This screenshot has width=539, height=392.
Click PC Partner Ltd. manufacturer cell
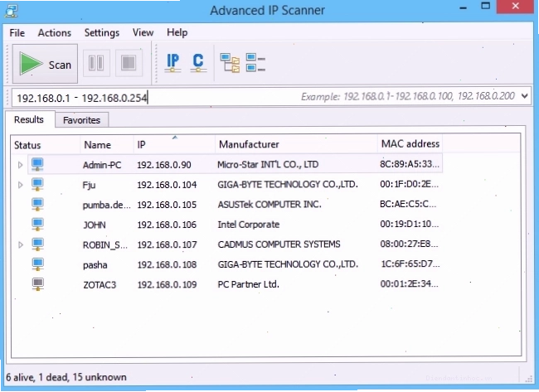tap(248, 284)
